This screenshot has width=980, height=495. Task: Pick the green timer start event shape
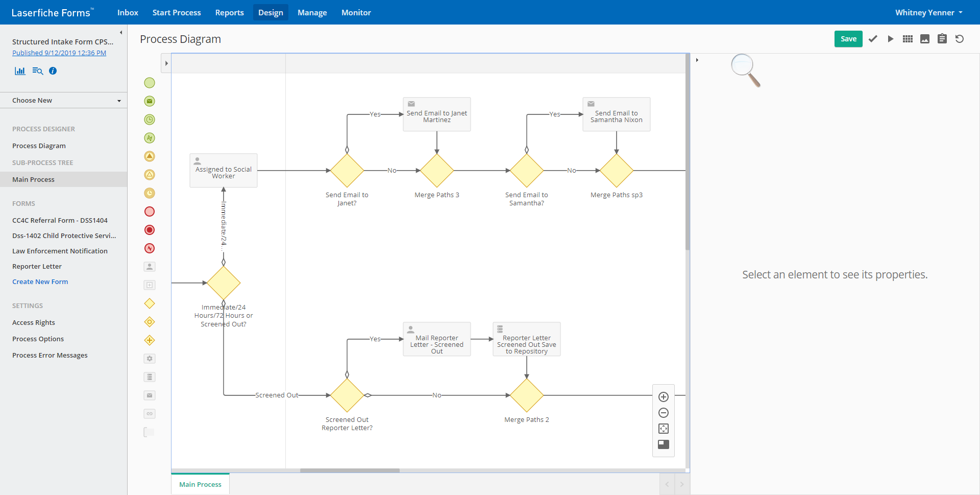pos(150,120)
